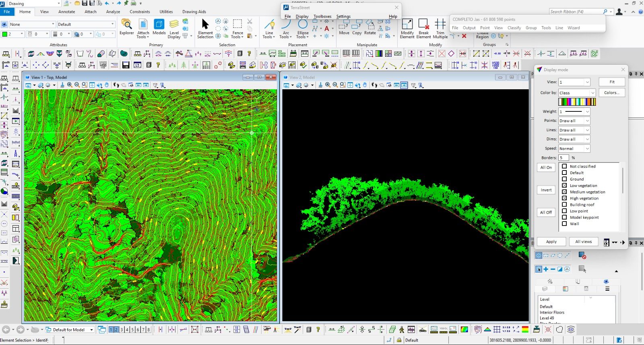This screenshot has width=644, height=345.
Task: Click Create Region tool in Groups
Action: [482, 35]
